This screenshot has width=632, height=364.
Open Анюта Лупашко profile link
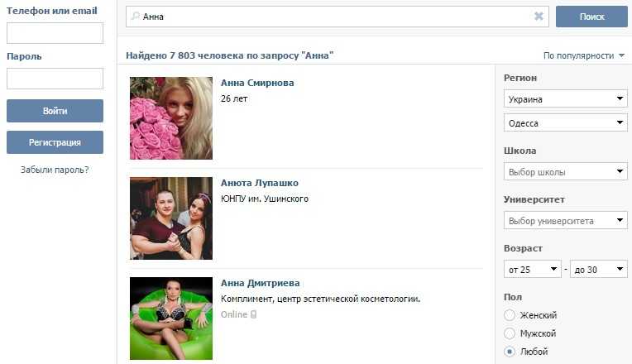coord(260,183)
